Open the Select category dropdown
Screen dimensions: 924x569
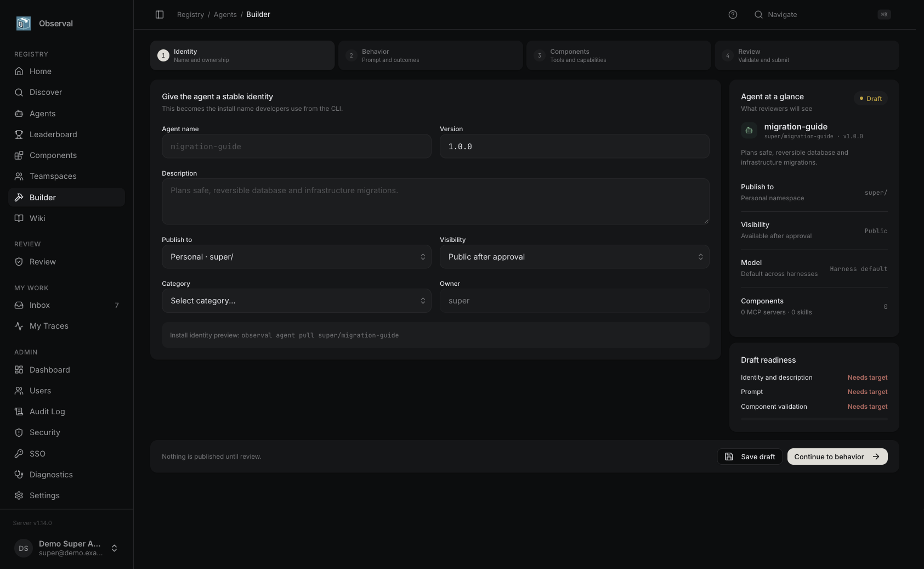click(x=297, y=301)
